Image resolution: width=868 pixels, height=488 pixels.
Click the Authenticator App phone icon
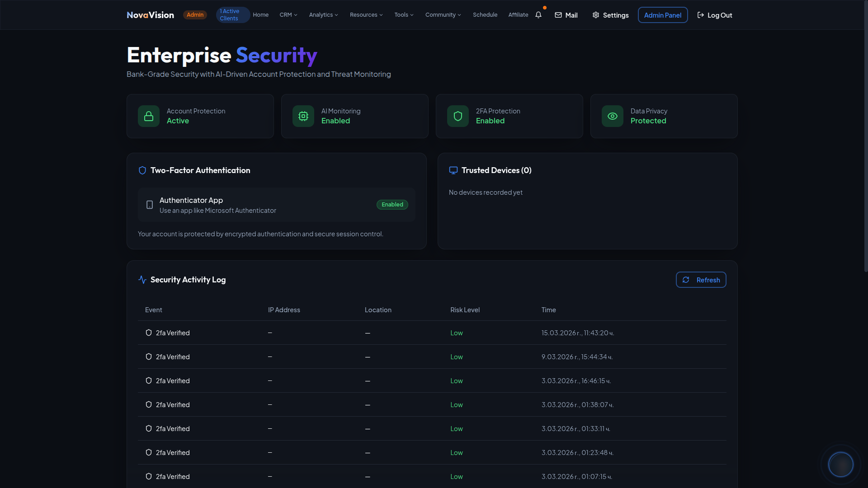pos(150,205)
